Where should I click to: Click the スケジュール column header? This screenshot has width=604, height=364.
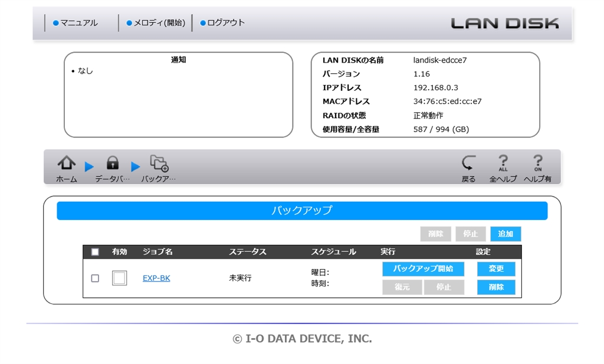tap(334, 252)
